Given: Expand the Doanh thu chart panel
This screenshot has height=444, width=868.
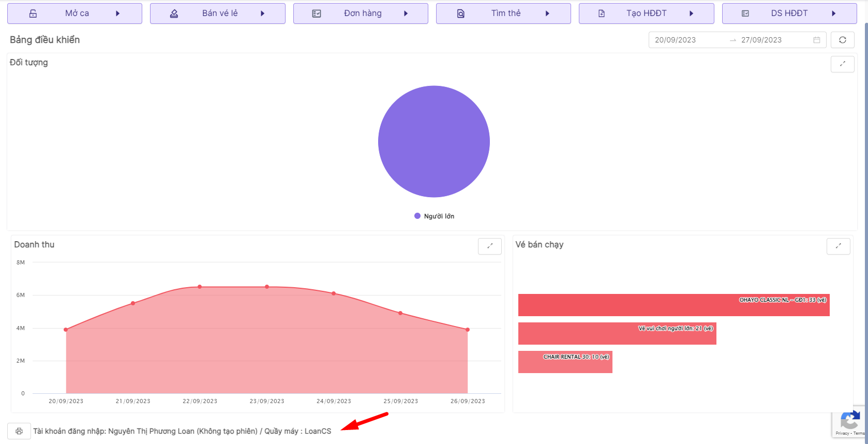Looking at the screenshot, I should tap(489, 246).
